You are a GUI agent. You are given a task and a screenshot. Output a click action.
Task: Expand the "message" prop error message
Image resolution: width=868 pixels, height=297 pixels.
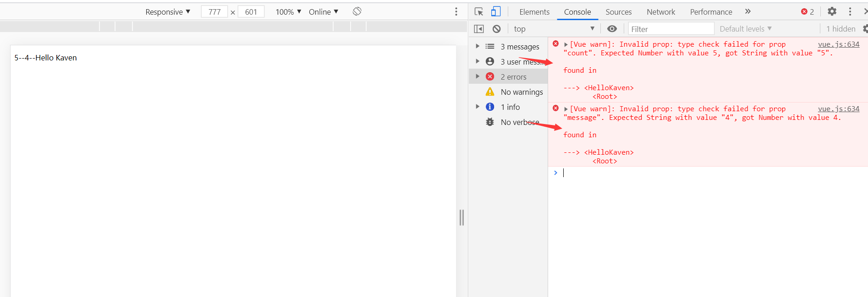point(566,109)
